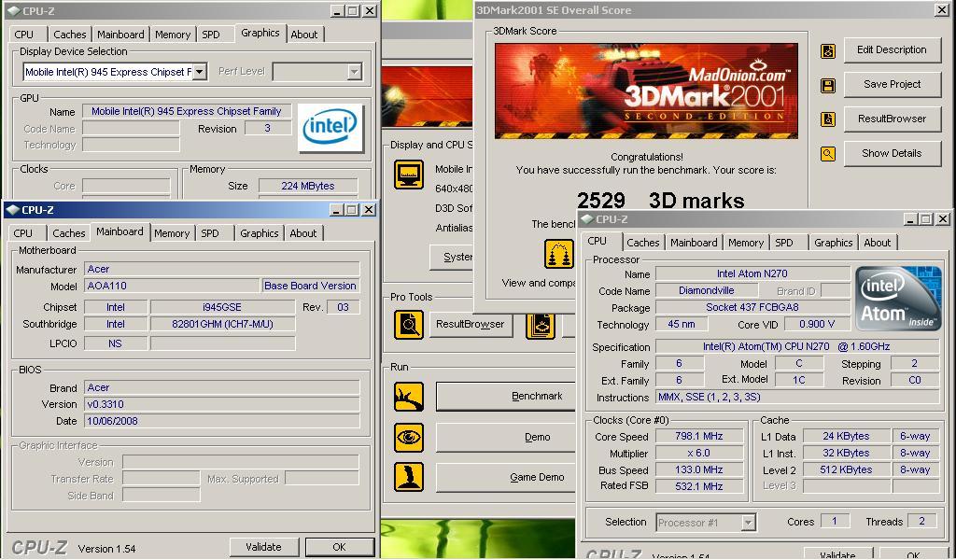
Task: Click the Save Project disk icon
Action: click(827, 85)
